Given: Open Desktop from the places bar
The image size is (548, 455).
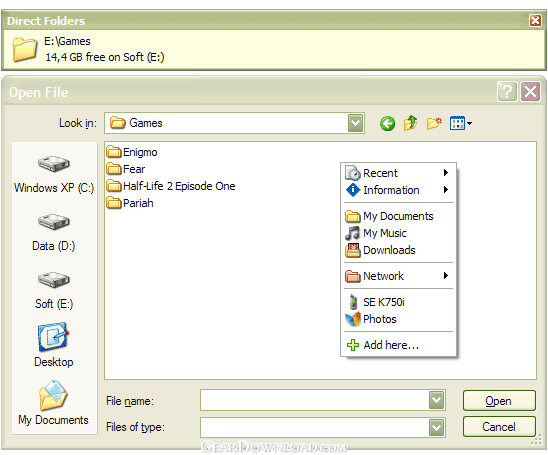Looking at the screenshot, I should click(x=54, y=345).
